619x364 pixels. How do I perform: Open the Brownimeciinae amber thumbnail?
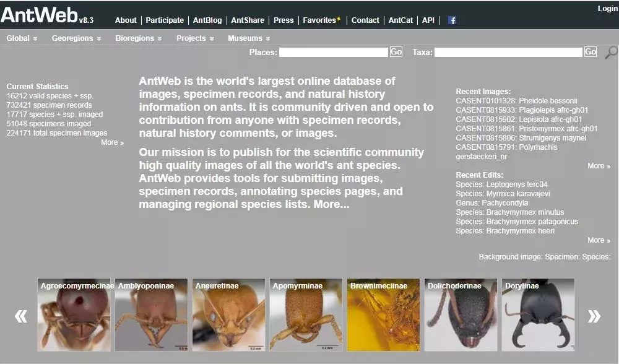click(x=383, y=314)
